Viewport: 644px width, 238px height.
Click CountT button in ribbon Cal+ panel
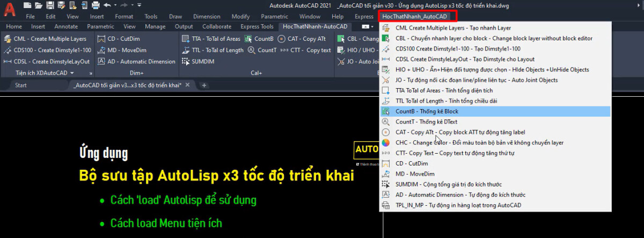click(x=262, y=50)
